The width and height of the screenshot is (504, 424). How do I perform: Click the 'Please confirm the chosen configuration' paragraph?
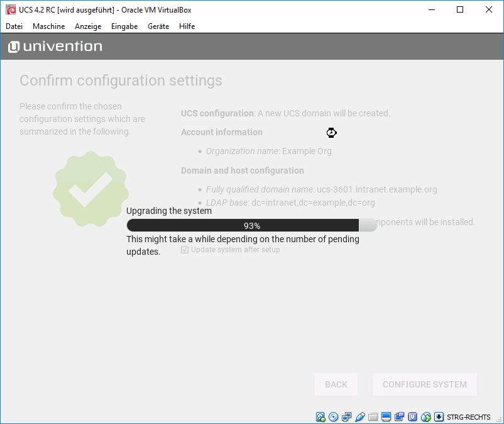[82, 119]
